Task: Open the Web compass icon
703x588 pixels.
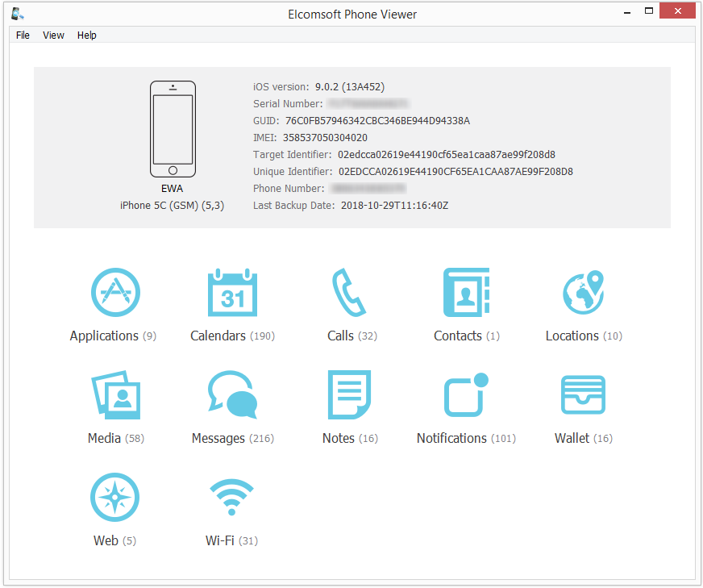Action: click(114, 497)
